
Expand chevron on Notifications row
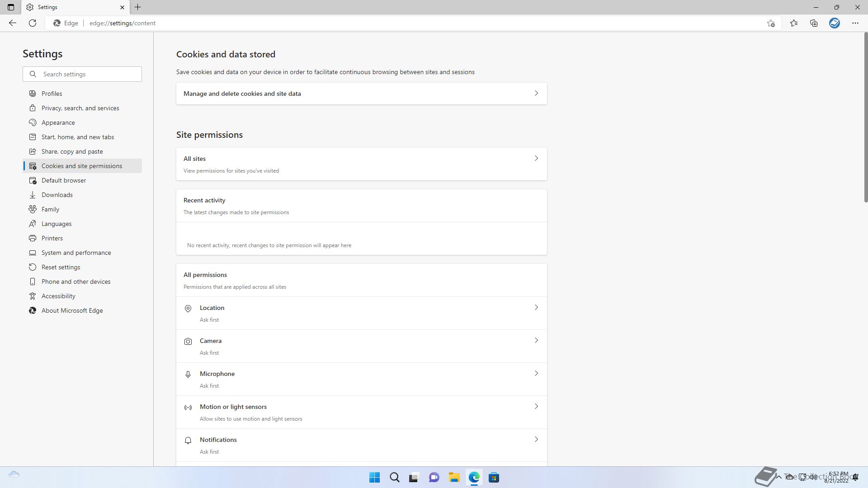536,440
